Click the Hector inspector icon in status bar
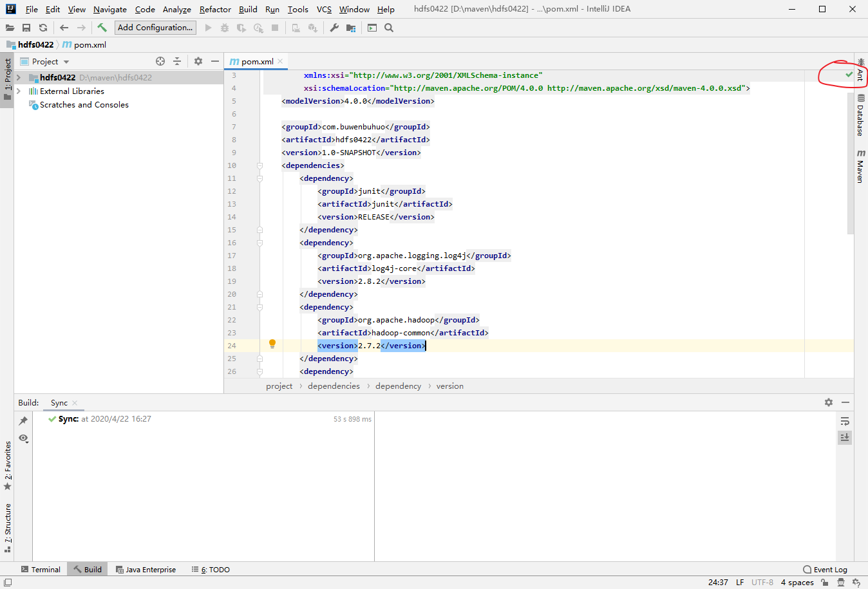The width and height of the screenshot is (868, 589). (841, 583)
